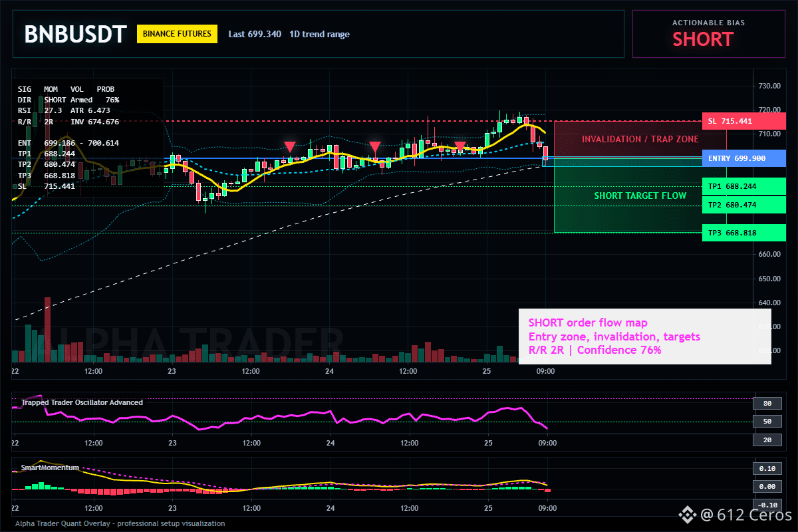Click the ATR 6.473 value in info panel

point(90,110)
